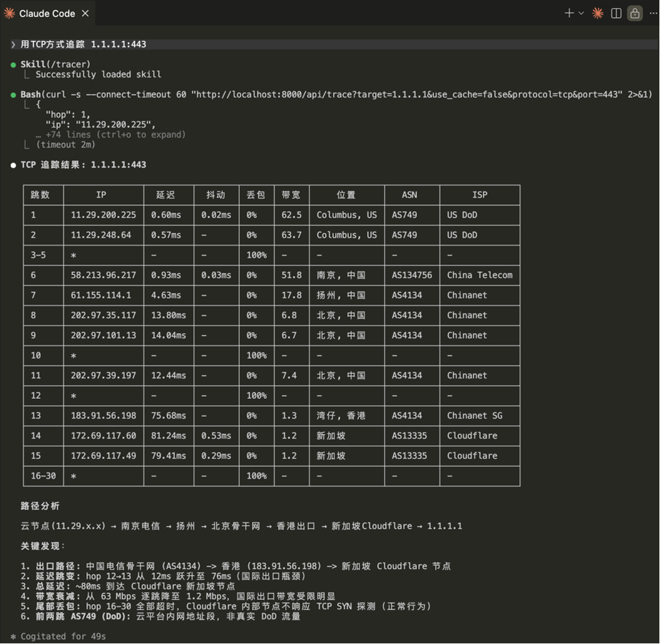Click the Bash curl command line
Viewport: 660px width, 644px height.
pyautogui.click(x=336, y=95)
